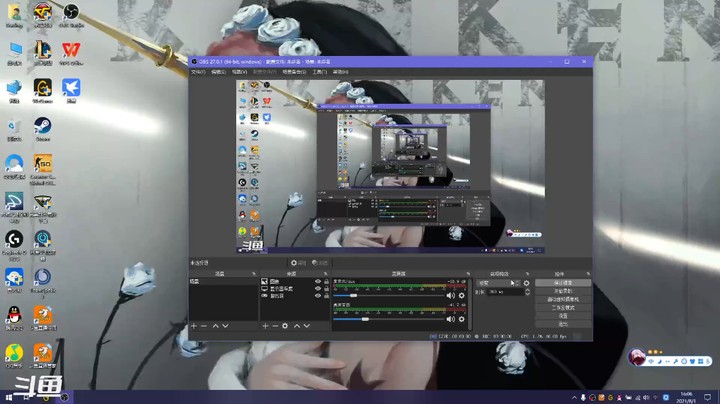This screenshot has width=720, height=404.
Task: Start the Virtual Camera
Action: tap(563, 300)
